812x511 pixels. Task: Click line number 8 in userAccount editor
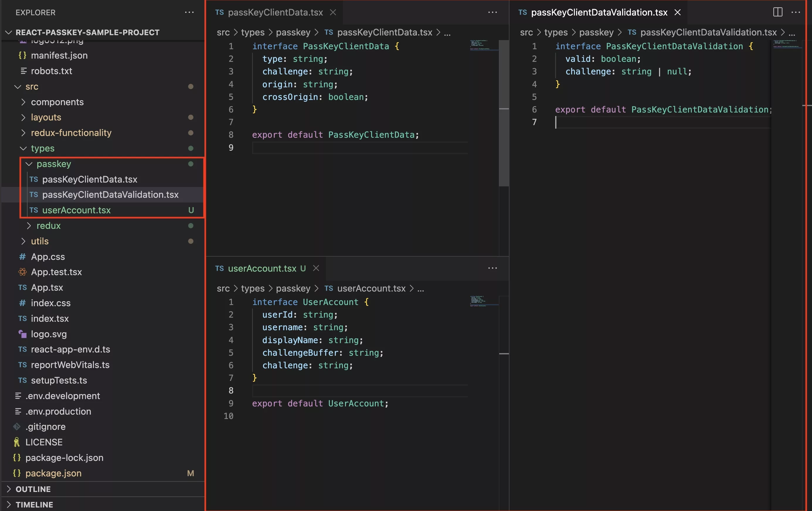click(x=231, y=391)
